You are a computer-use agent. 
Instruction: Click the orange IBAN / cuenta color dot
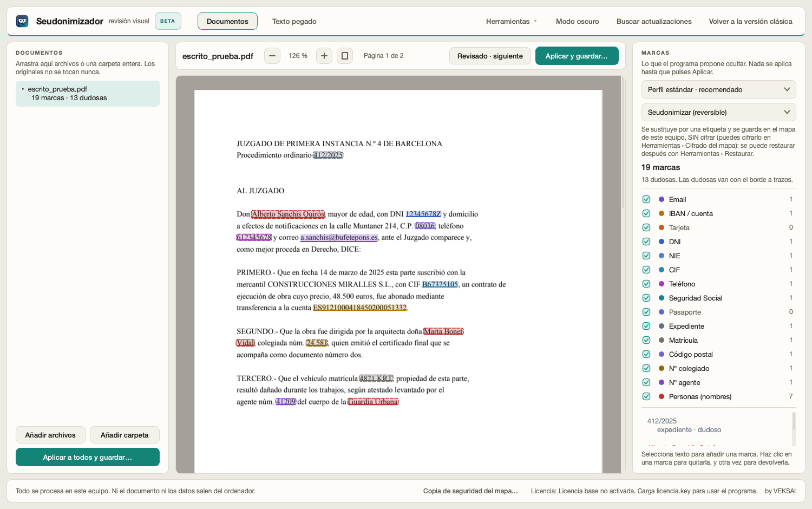(x=662, y=213)
